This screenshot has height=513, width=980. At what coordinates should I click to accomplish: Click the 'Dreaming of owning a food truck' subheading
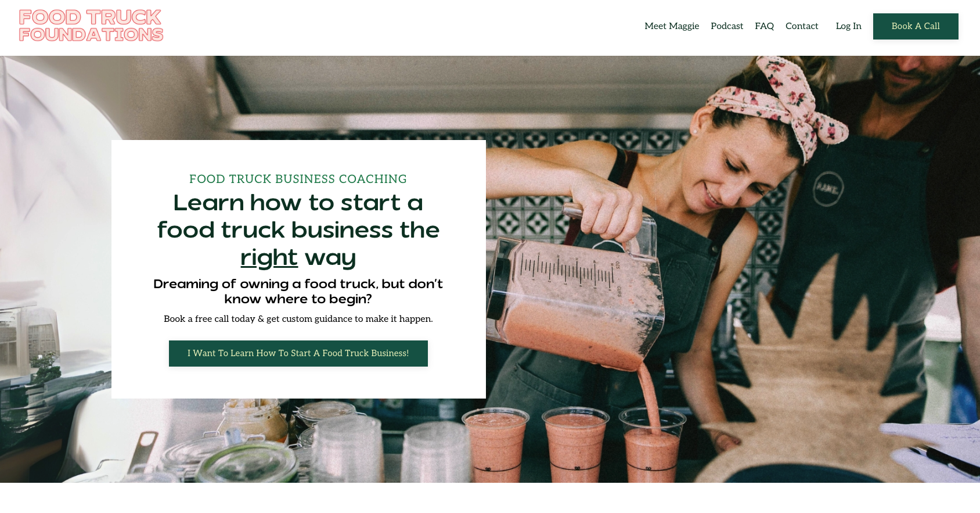pos(298,291)
